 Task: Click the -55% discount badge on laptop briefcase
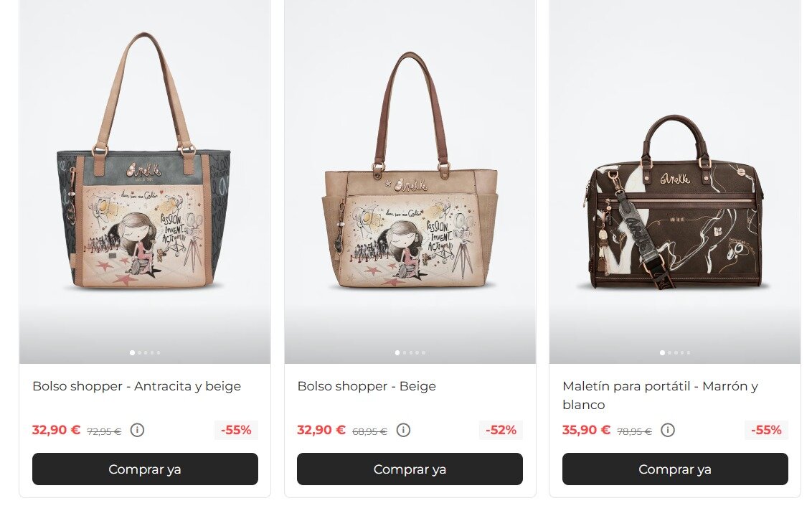click(x=766, y=430)
